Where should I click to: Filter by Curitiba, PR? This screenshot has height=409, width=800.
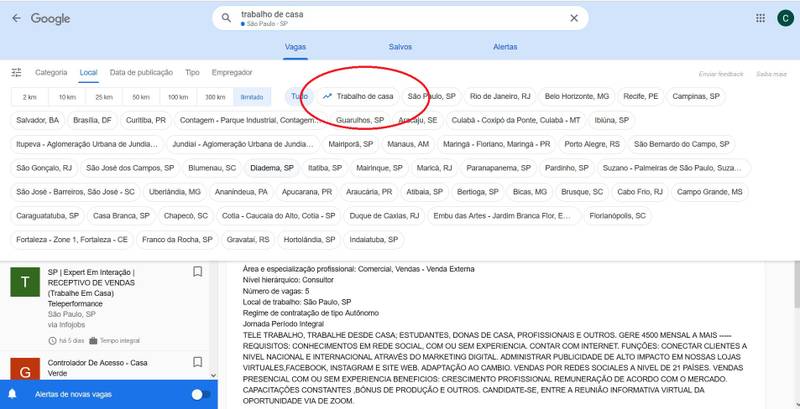point(146,120)
